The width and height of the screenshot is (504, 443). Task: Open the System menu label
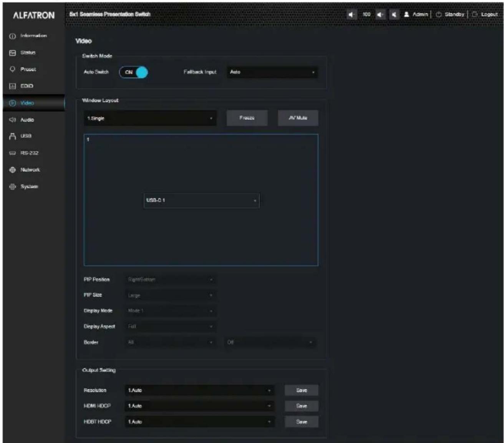[x=29, y=187]
